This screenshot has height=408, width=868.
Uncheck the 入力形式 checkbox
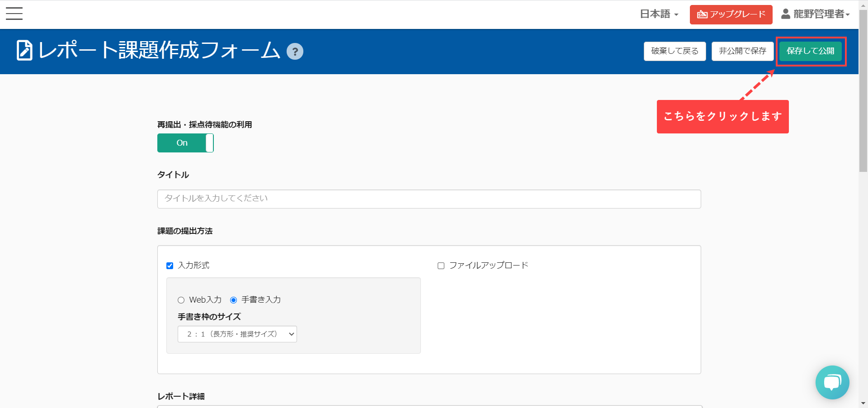(170, 266)
